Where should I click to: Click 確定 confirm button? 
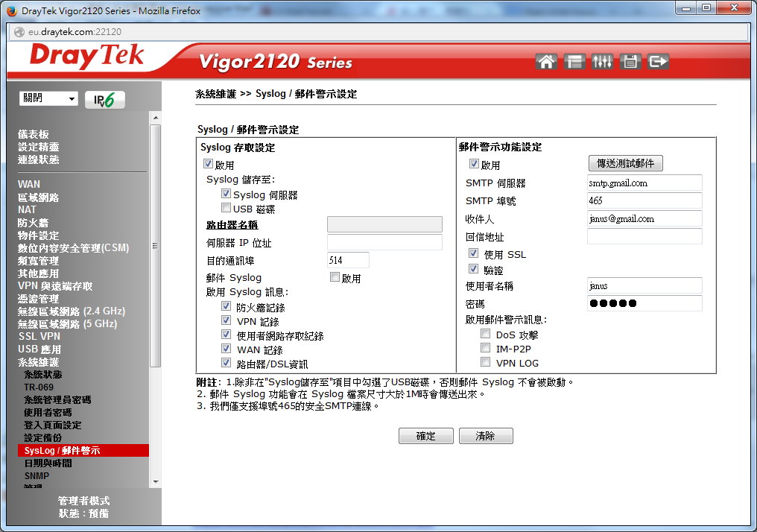click(426, 436)
